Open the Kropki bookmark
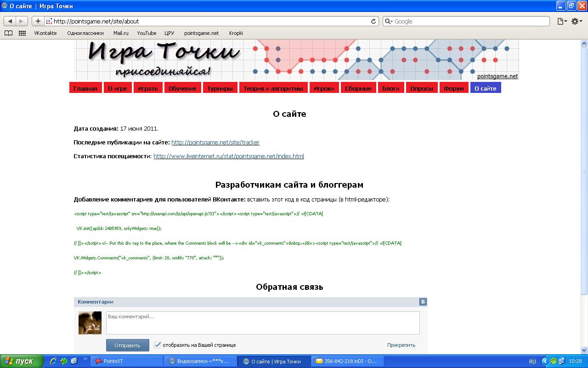The image size is (588, 368). [236, 33]
